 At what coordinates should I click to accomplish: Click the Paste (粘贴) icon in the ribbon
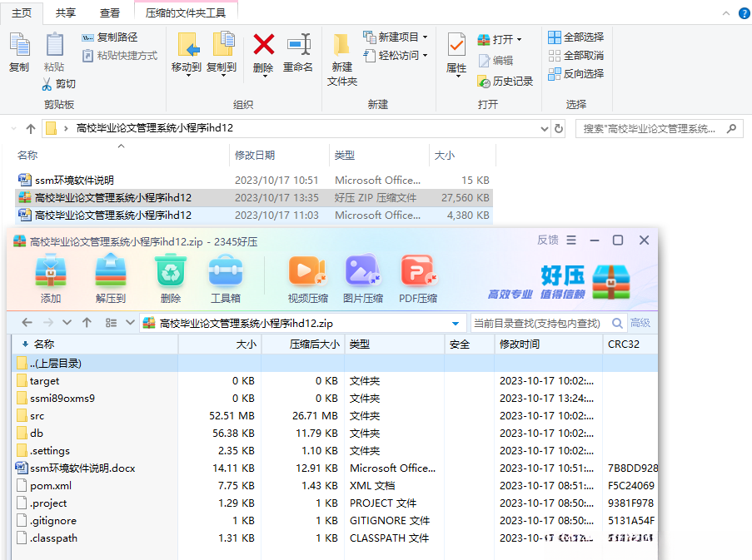54,46
